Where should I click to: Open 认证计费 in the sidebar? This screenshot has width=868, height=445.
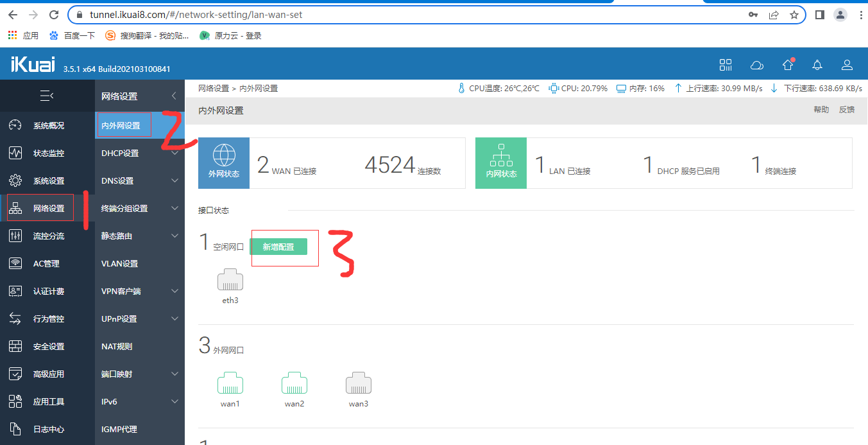point(47,291)
